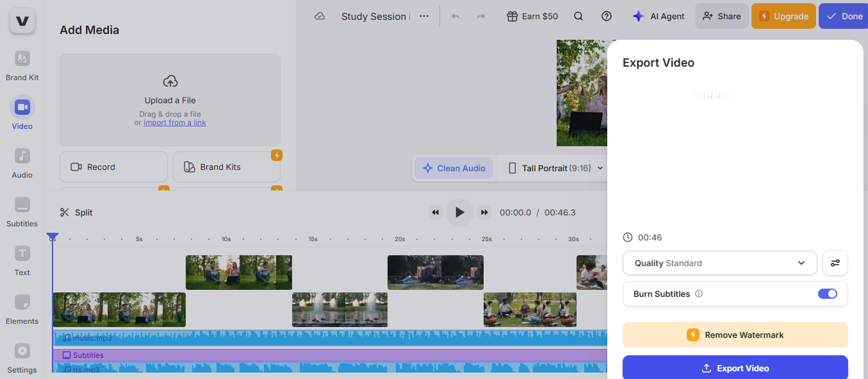This screenshot has width=868, height=379.
Task: Disable the Burn Subtitles toggle
Action: click(x=828, y=294)
